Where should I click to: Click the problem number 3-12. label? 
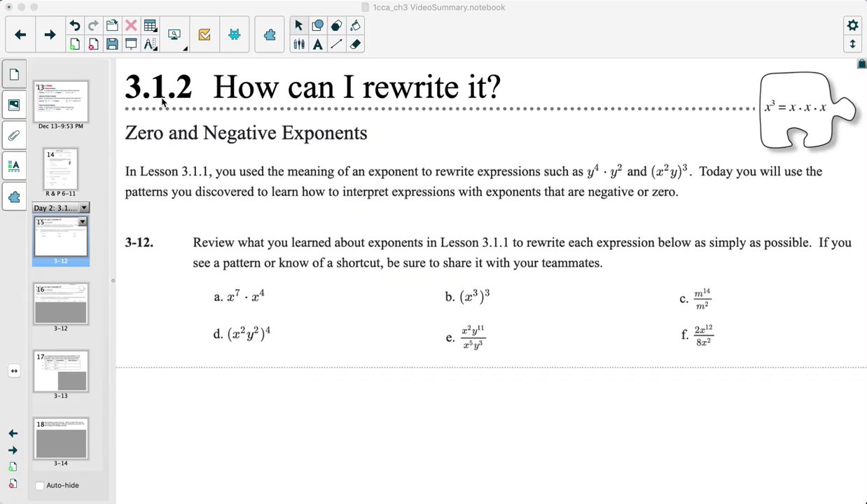click(139, 242)
